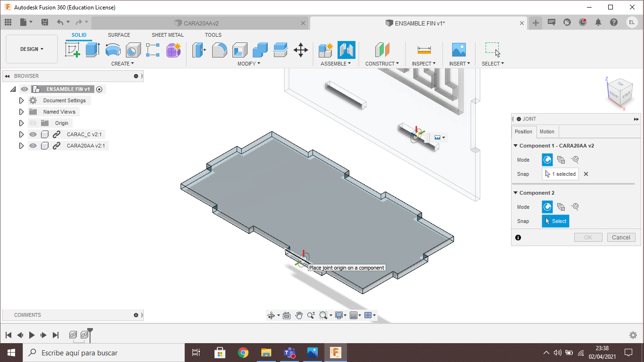The height and width of the screenshot is (362, 644).
Task: Expand the Document Settings node
Action: 21,100
